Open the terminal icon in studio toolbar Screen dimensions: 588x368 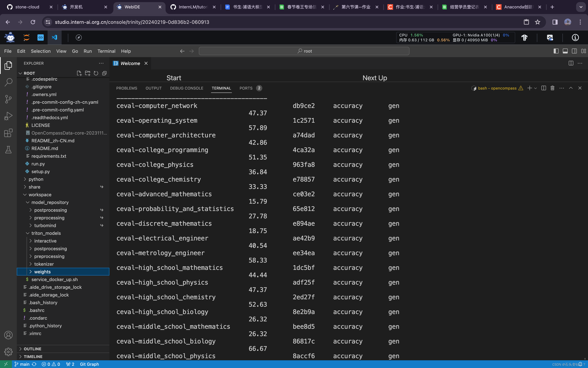click(x=40, y=38)
